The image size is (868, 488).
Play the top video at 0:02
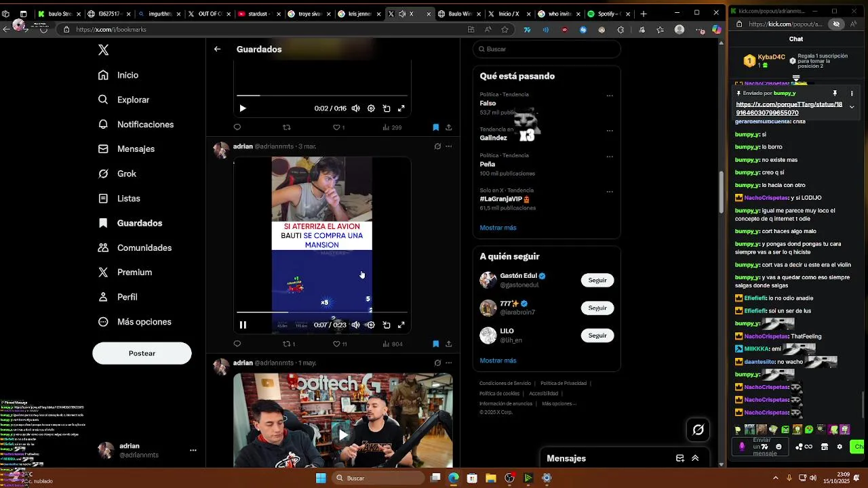coord(243,108)
